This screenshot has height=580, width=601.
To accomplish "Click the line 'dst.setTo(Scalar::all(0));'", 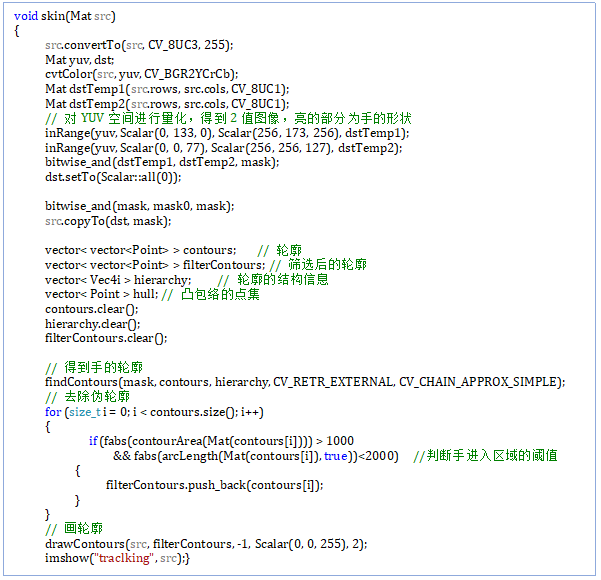I will point(113,177).
